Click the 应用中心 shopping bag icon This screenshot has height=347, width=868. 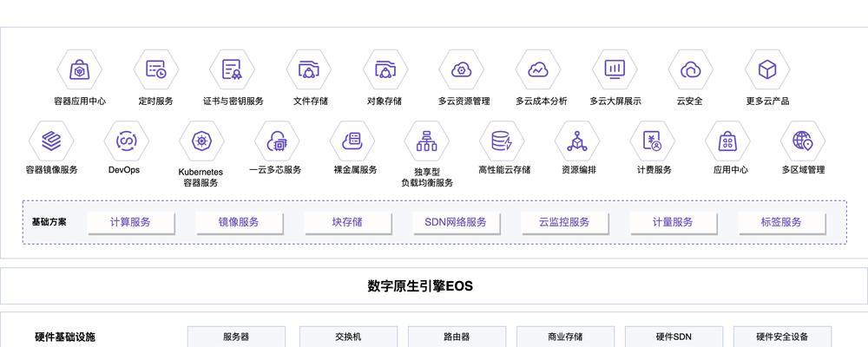pyautogui.click(x=728, y=141)
